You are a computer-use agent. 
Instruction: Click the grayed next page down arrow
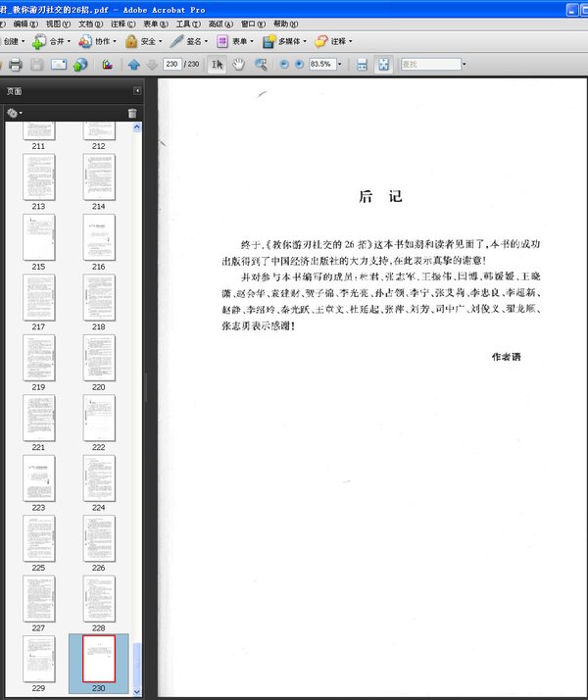(x=152, y=65)
